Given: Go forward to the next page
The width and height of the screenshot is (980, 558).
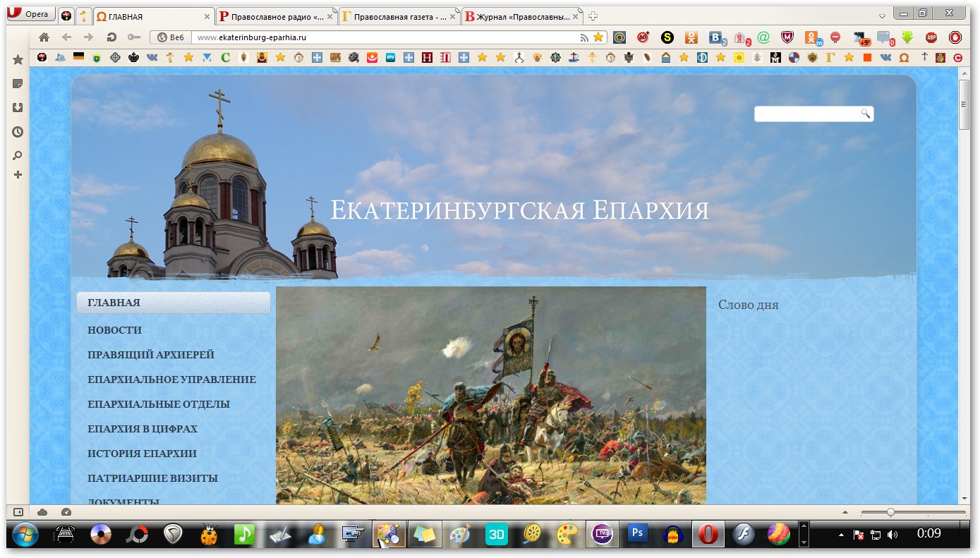Looking at the screenshot, I should pyautogui.click(x=88, y=37).
